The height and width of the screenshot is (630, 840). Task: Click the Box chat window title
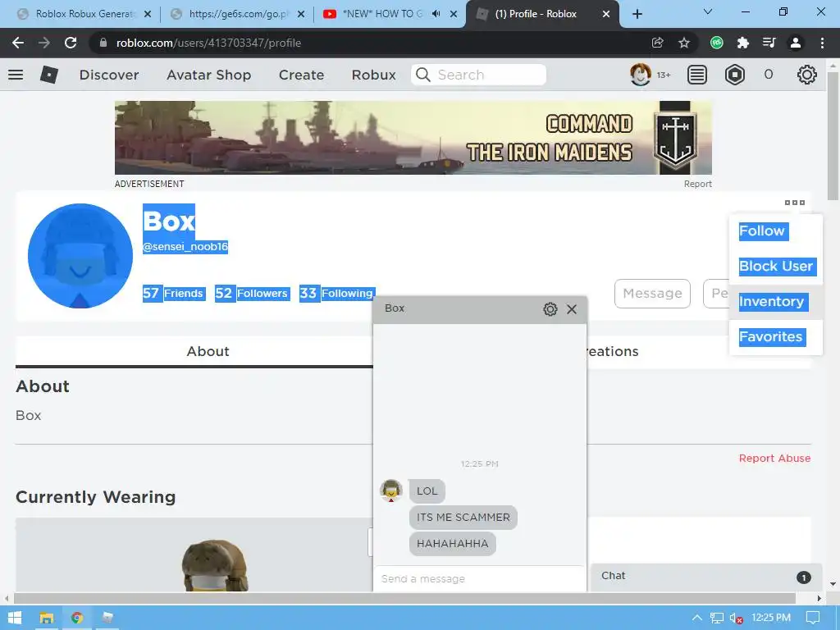[x=395, y=308]
